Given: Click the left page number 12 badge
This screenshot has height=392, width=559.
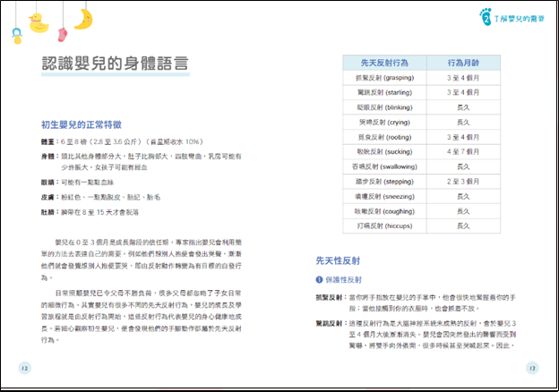Looking at the screenshot, I should pyautogui.click(x=24, y=367).
